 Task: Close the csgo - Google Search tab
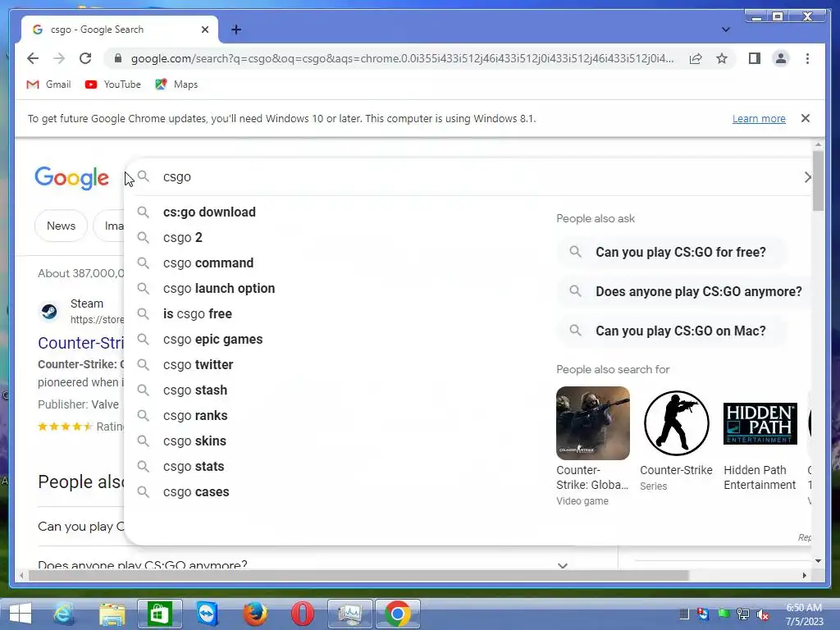(x=204, y=30)
